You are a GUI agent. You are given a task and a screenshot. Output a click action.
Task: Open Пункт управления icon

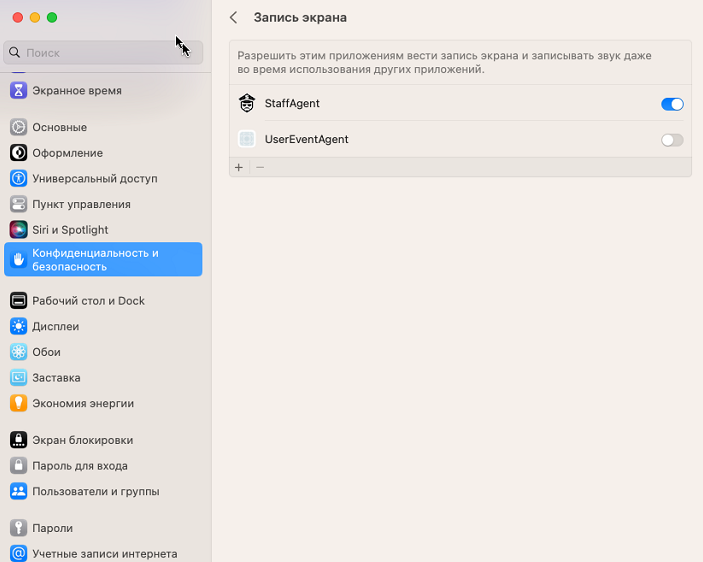click(x=18, y=204)
